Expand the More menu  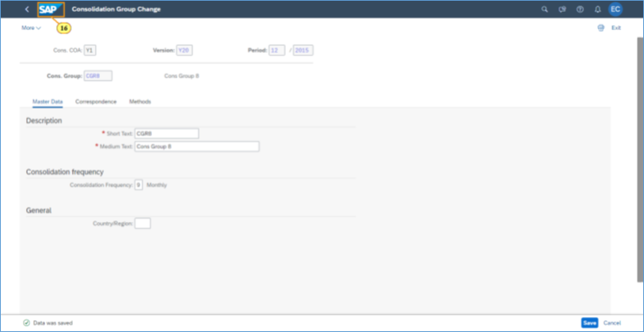click(x=31, y=28)
